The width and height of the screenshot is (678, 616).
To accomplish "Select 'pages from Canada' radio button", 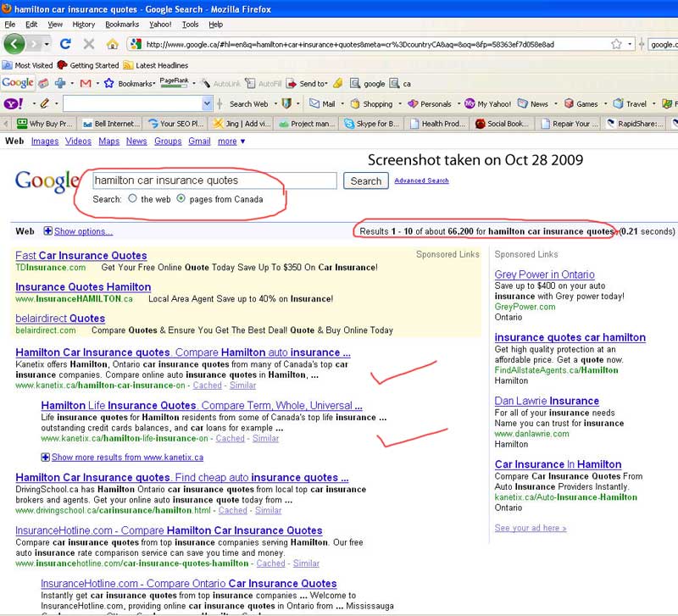I will point(181,199).
